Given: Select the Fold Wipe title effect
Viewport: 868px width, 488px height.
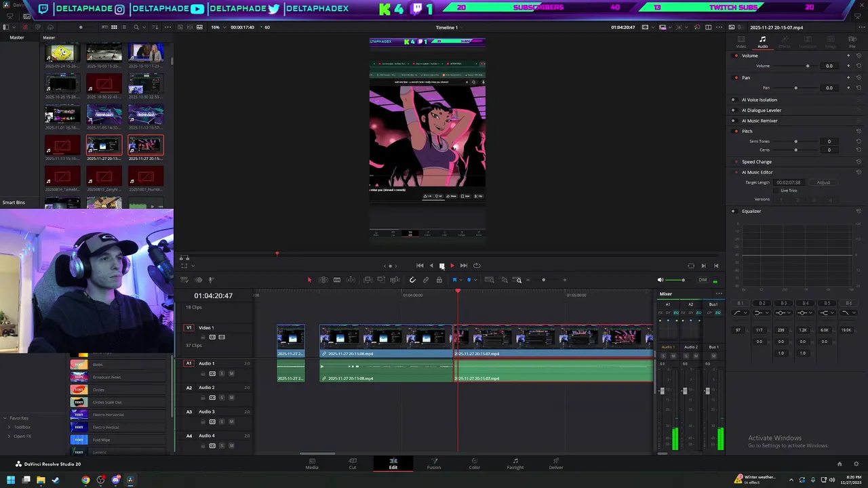Looking at the screenshot, I should [118, 440].
